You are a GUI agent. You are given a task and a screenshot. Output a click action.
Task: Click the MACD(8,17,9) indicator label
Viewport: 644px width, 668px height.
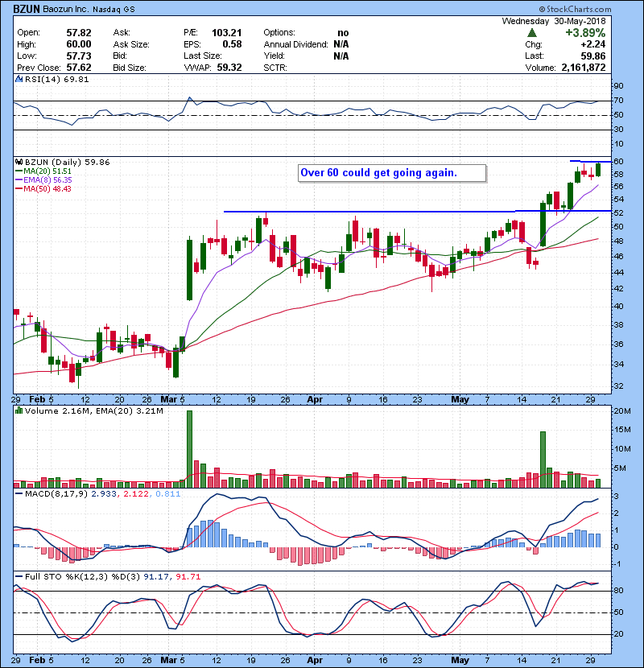(x=56, y=494)
